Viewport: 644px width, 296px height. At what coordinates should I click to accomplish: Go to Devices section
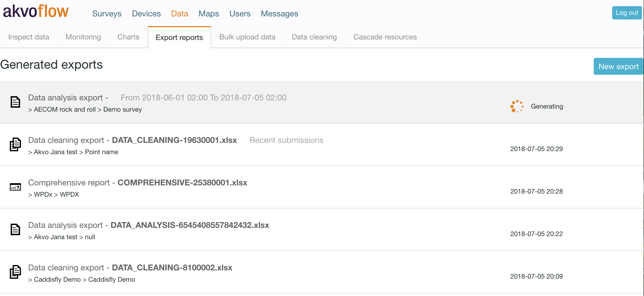(146, 14)
